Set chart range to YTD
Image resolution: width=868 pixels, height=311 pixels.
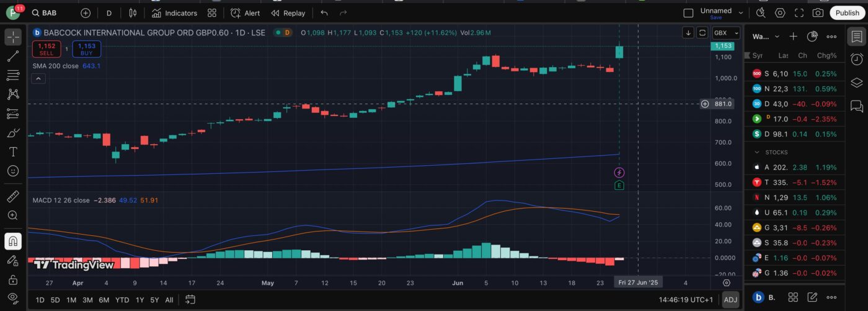point(122,300)
